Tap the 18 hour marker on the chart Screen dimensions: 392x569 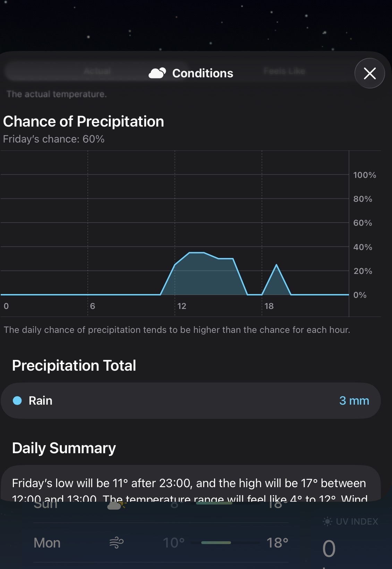click(x=269, y=306)
